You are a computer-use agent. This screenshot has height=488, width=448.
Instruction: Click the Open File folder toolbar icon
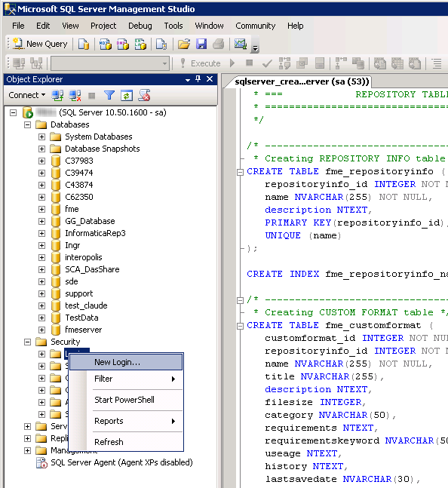184,44
